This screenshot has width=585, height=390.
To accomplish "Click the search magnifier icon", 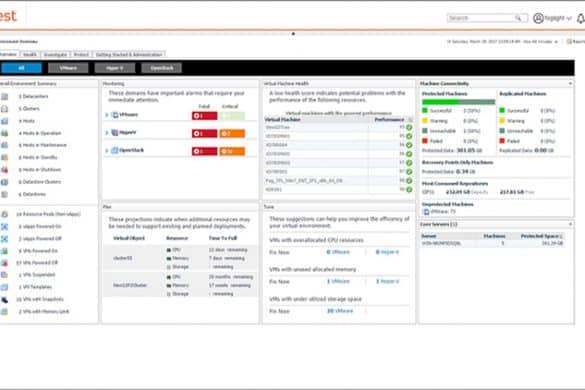I will 518,18.
